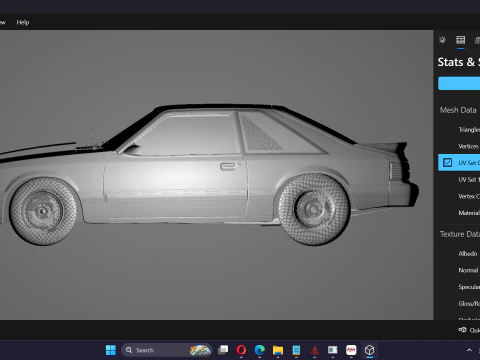Open the Environment & Lighting sun tab
This screenshot has width=480, height=360.
442,40
